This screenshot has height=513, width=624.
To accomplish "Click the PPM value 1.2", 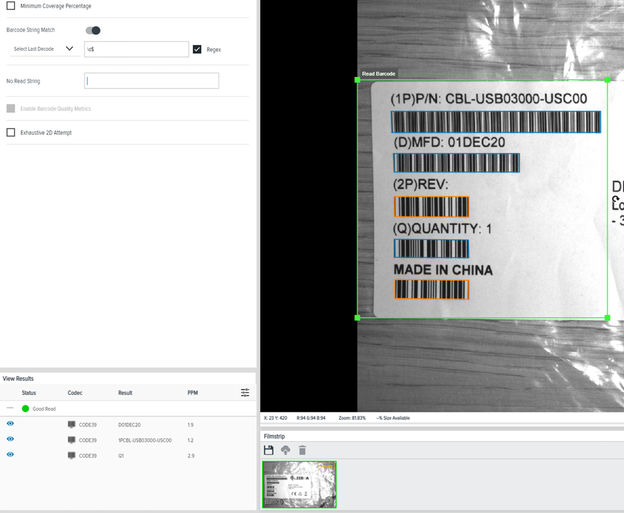I will 190,440.
